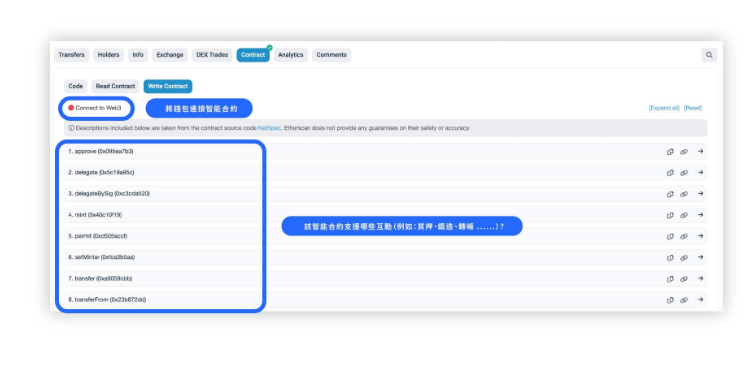Copy the setMinter method name icon

pyautogui.click(x=670, y=258)
